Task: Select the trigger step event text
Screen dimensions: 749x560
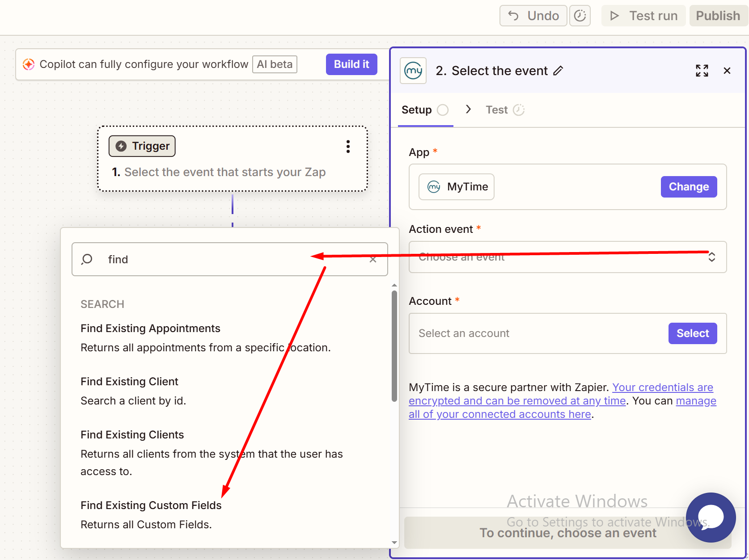Action: point(224,172)
